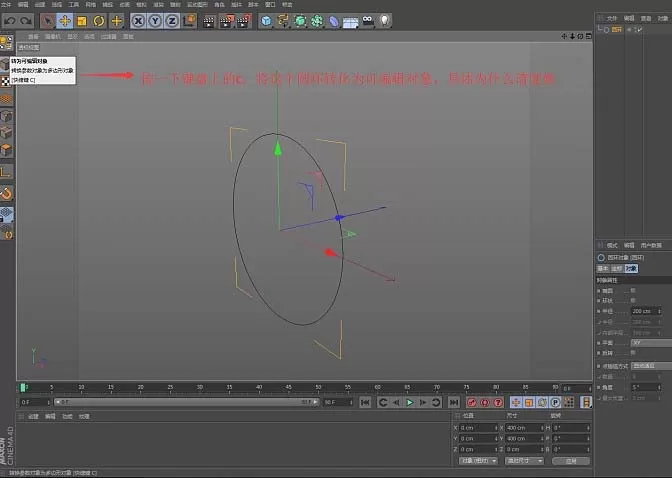Image resolution: width=672 pixels, height=478 pixels.
Task: Select Edges mode in left palette
Action: 6,133
